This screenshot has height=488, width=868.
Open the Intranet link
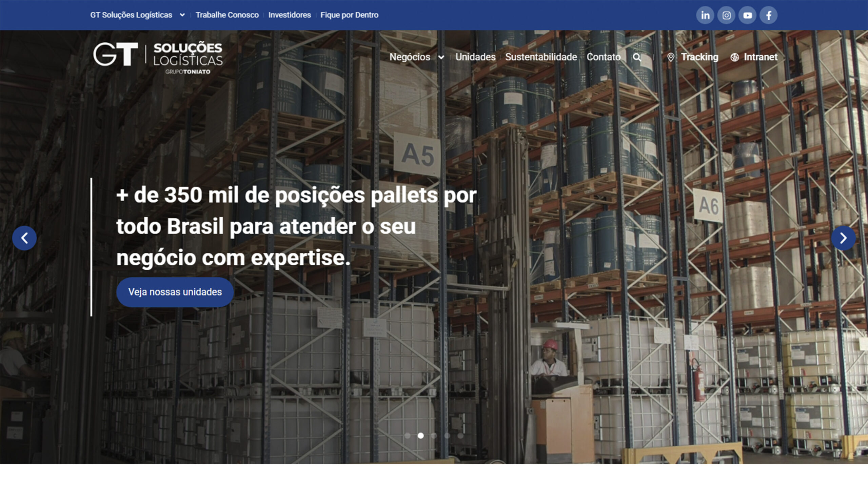click(x=754, y=57)
